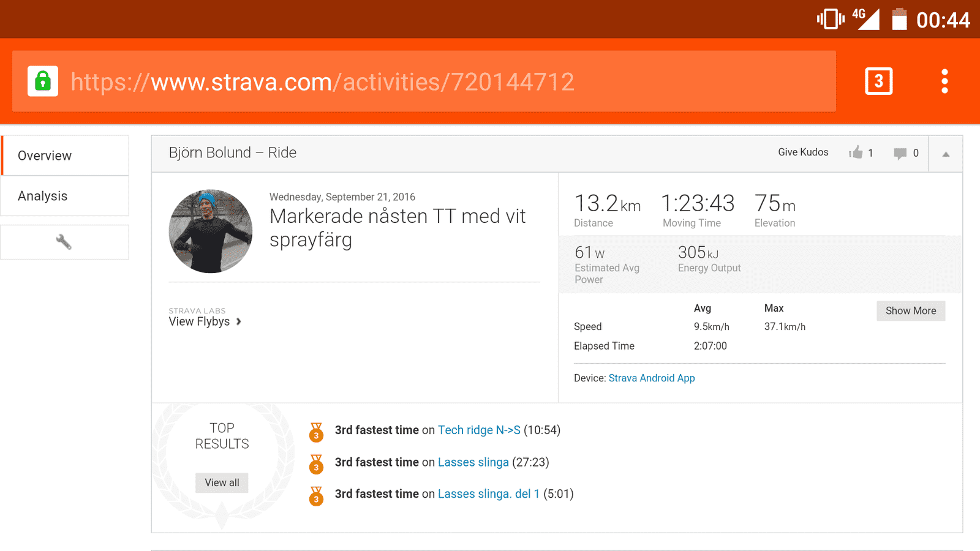
Task: Open the browser tab switcher showing 3
Action: pyautogui.click(x=878, y=81)
